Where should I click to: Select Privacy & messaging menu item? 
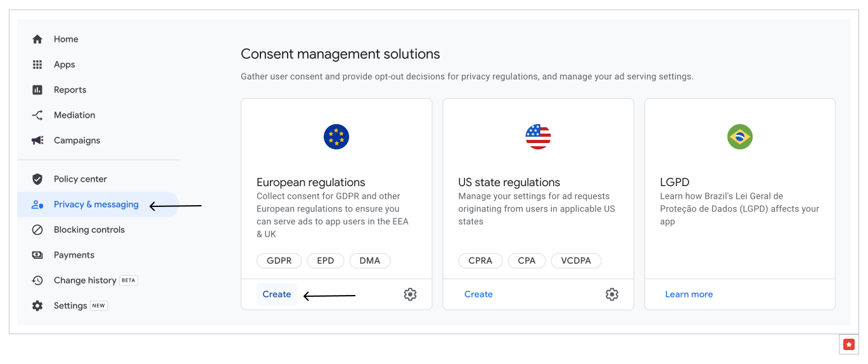pyautogui.click(x=96, y=204)
